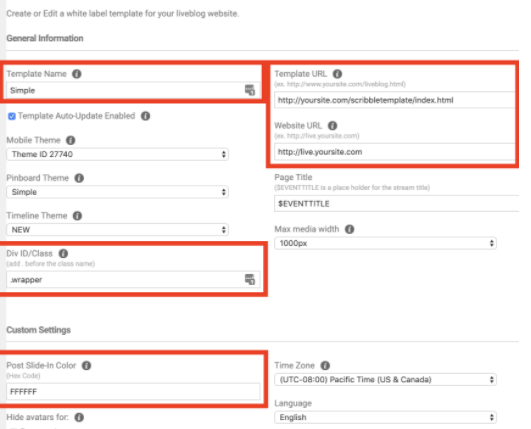Click info icon next to Post Slide-In Color
The height and width of the screenshot is (429, 531).
[87, 366]
